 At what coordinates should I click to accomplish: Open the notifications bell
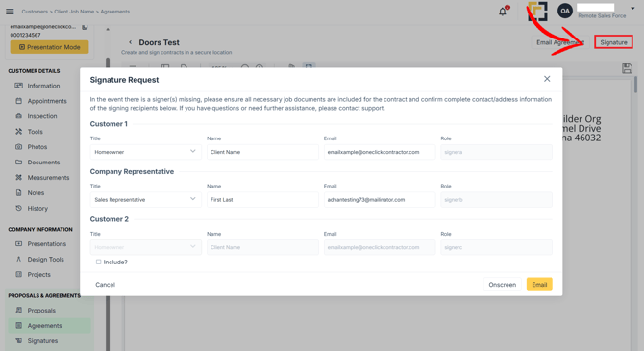click(x=503, y=12)
